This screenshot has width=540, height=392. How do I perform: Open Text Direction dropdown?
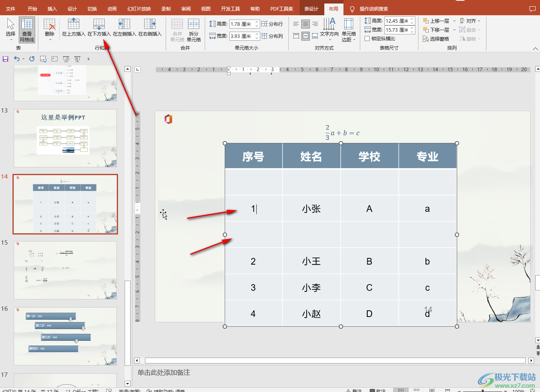tap(329, 29)
